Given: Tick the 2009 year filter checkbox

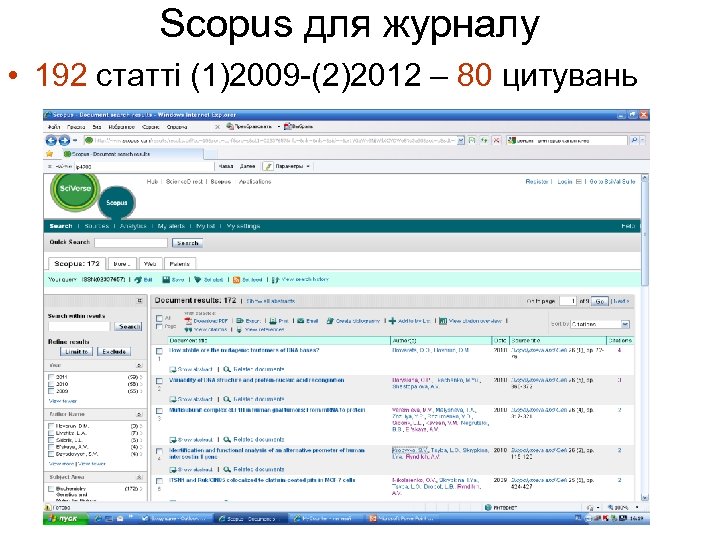Looking at the screenshot, I should tap(51, 391).
